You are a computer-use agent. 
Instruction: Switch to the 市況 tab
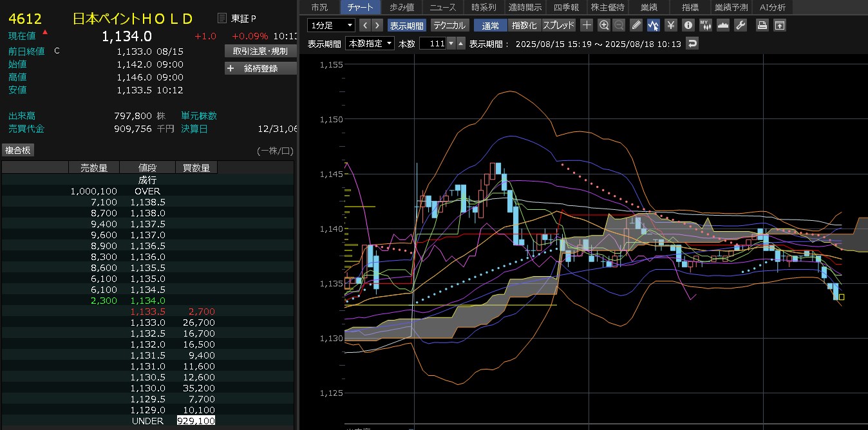click(x=319, y=7)
